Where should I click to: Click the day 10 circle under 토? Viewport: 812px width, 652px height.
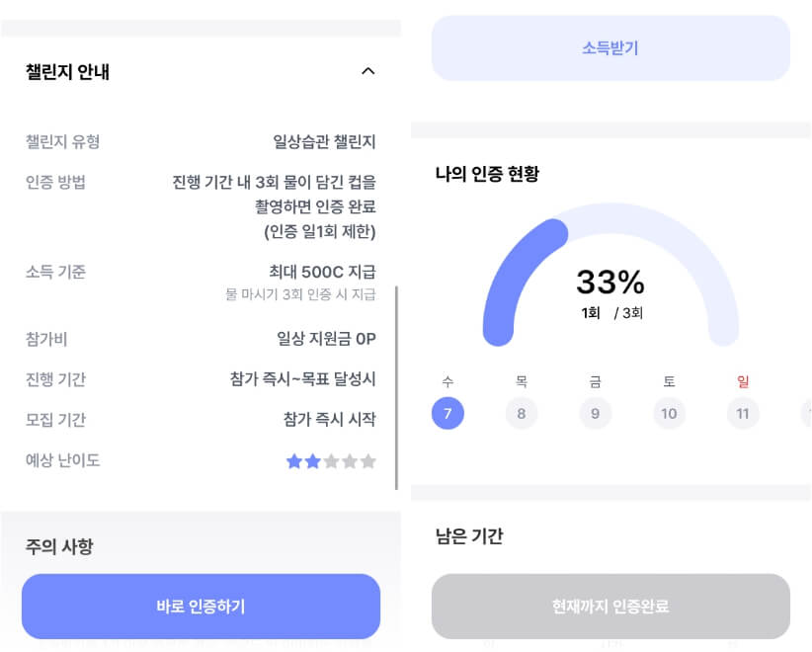[x=669, y=413]
